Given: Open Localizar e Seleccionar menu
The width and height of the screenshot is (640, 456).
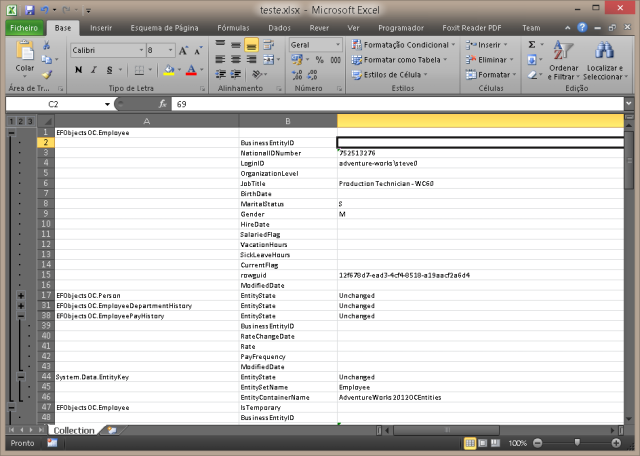Looking at the screenshot, I should 605,60.
